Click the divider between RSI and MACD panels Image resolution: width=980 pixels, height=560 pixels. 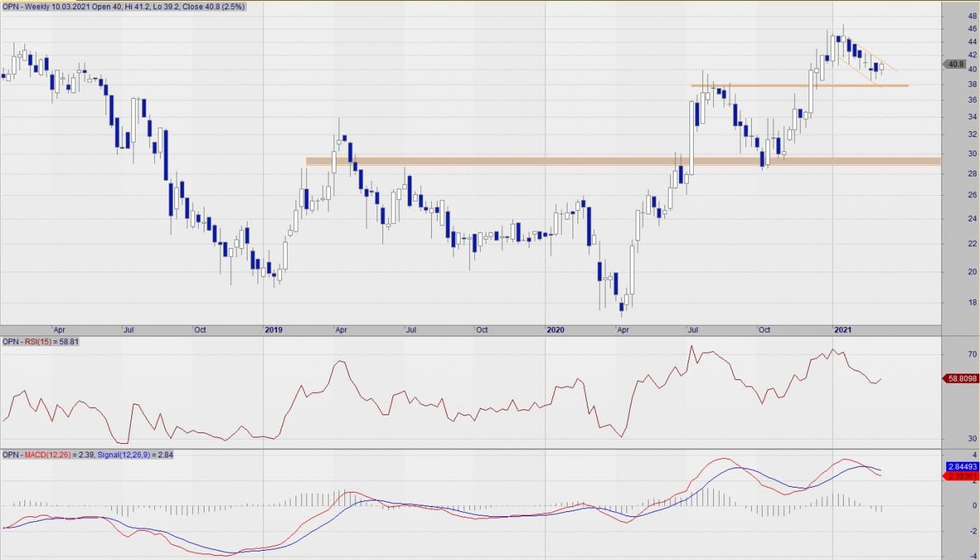pyautogui.click(x=490, y=449)
